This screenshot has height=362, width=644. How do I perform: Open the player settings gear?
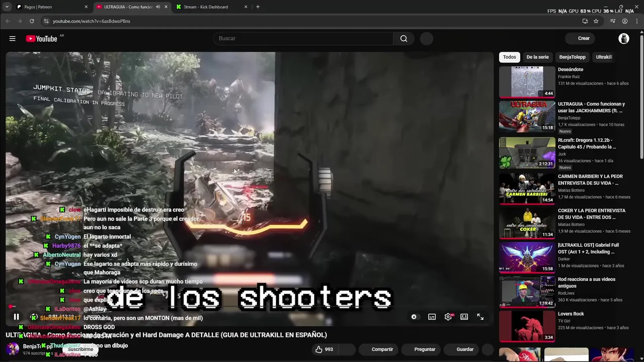(x=448, y=317)
